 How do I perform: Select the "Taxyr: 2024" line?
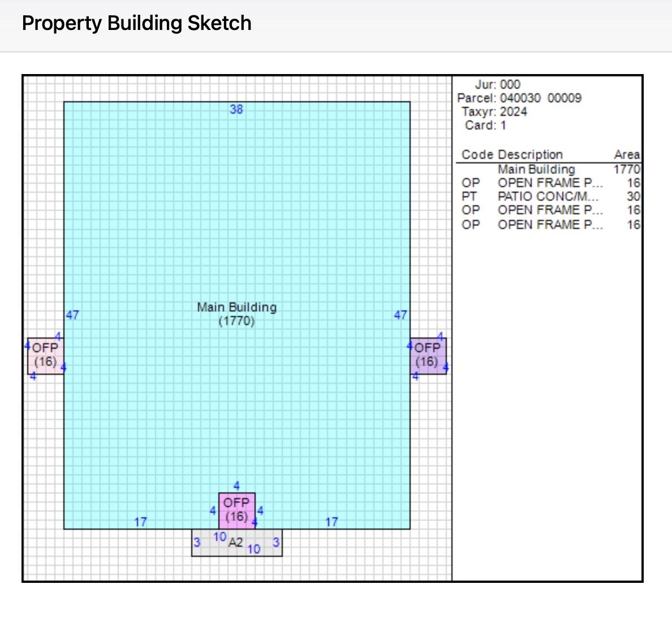point(494,112)
